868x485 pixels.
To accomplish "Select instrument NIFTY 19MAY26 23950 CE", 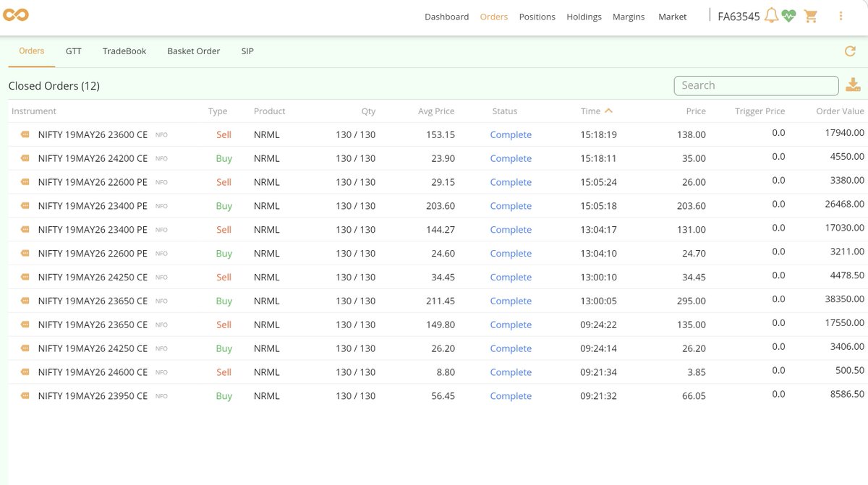I will pyautogui.click(x=93, y=396).
